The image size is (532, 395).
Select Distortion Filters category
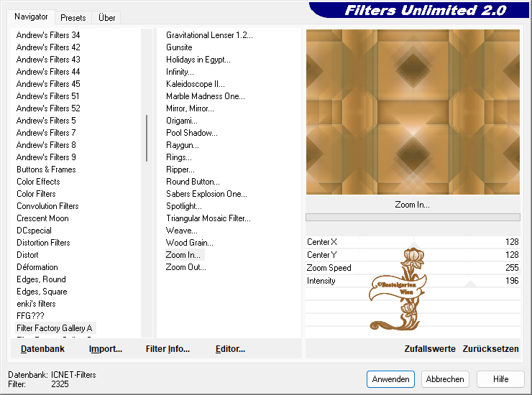point(43,243)
